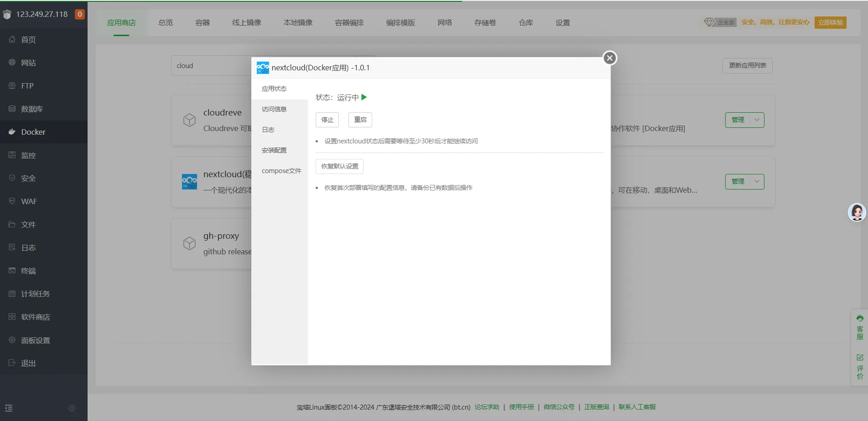Viewport: 868px width, 421px height.
Task: Click server IP 123.249.27.118
Action: pyautogui.click(x=42, y=14)
